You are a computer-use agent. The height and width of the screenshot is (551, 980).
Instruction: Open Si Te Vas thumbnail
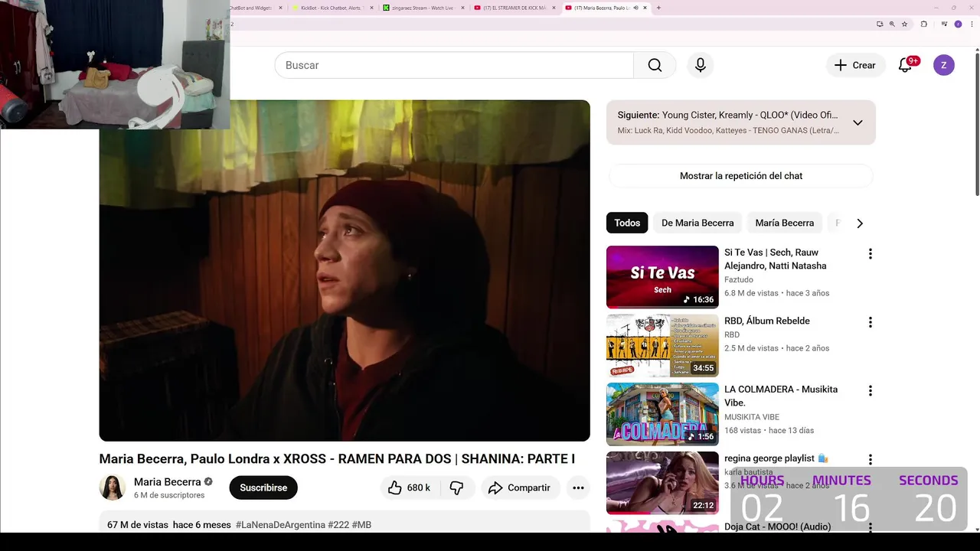tap(662, 277)
